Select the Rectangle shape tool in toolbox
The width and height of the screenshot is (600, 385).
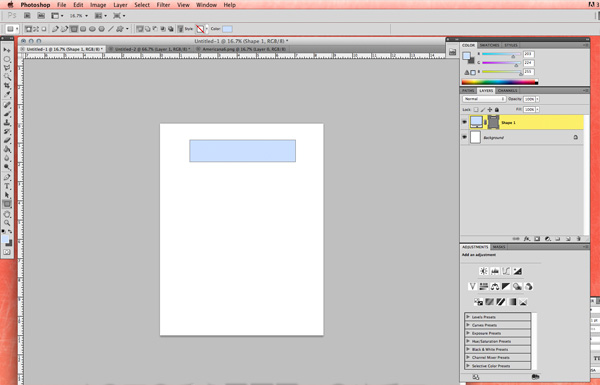coord(7,204)
